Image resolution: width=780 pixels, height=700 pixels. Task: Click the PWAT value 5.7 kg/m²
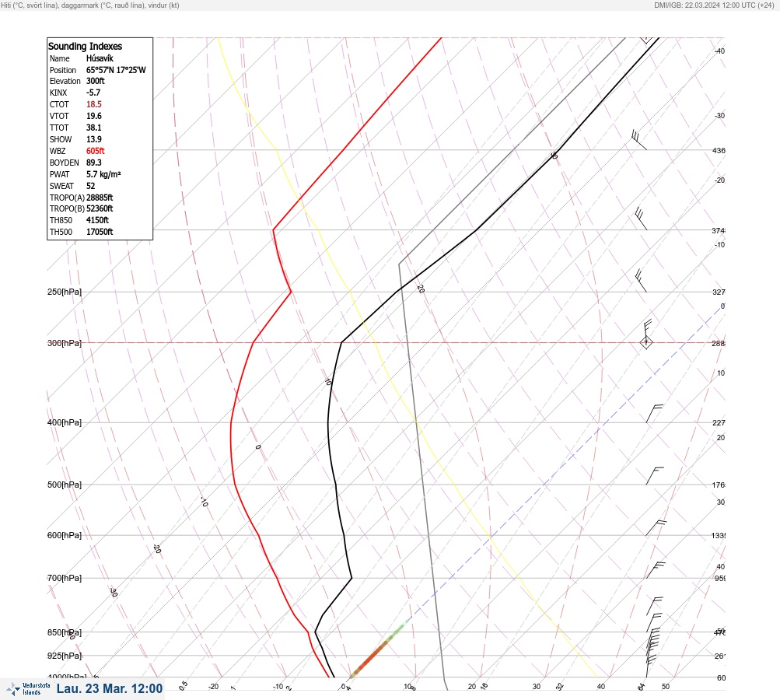tap(103, 174)
